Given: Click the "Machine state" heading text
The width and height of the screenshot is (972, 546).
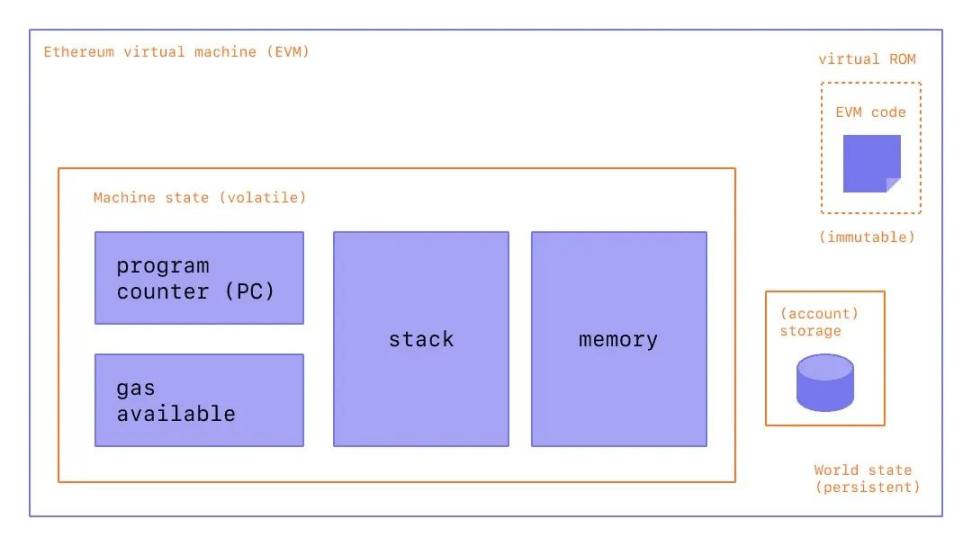Looking at the screenshot, I should (153, 197).
